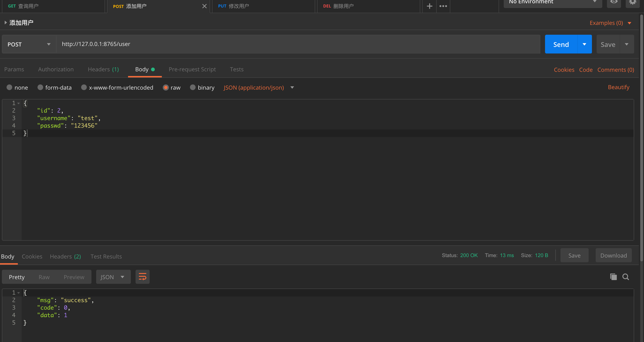Click the response search magnifier icon
Image resolution: width=644 pixels, height=342 pixels.
coord(625,277)
